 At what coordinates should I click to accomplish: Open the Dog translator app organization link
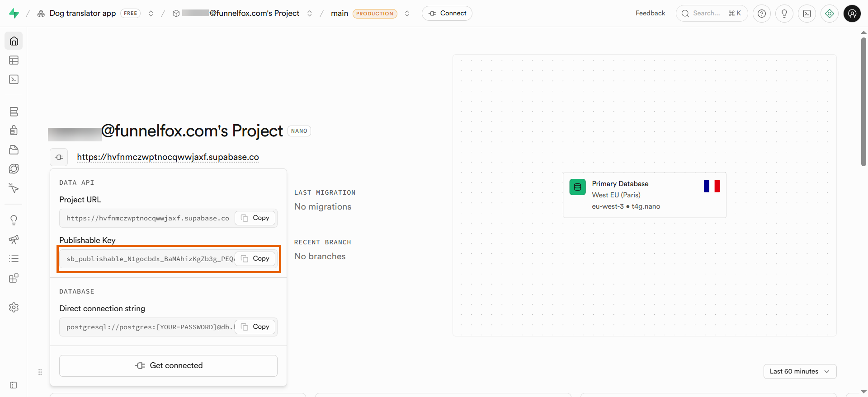pyautogui.click(x=83, y=14)
